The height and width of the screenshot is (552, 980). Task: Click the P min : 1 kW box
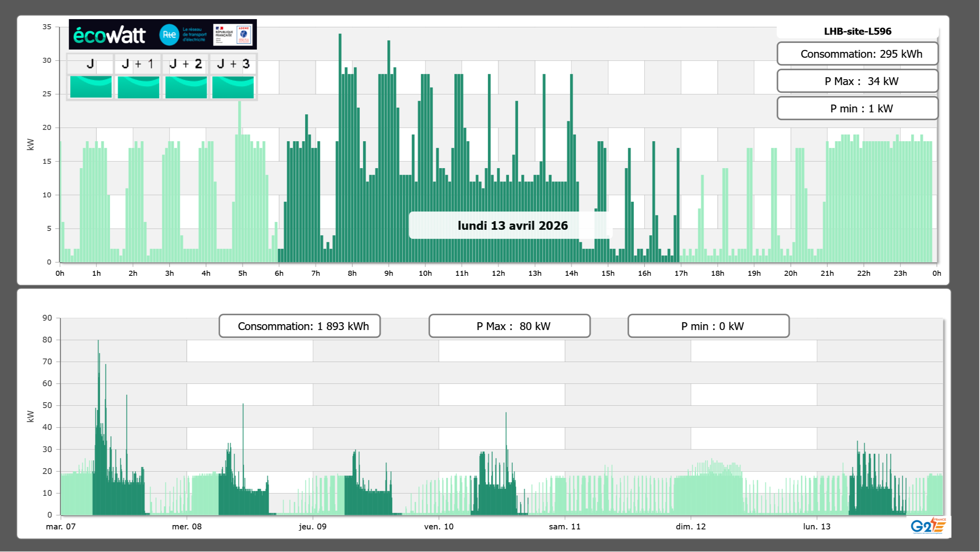click(857, 108)
